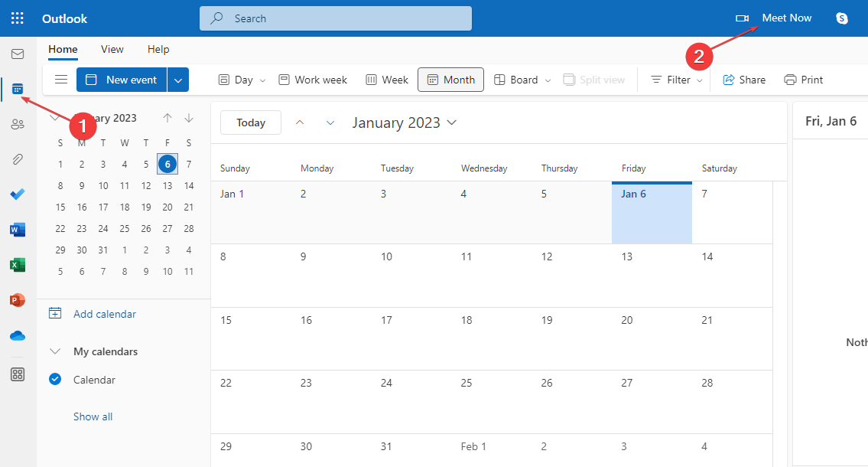Click the Search box
868x467 pixels.
tap(336, 18)
